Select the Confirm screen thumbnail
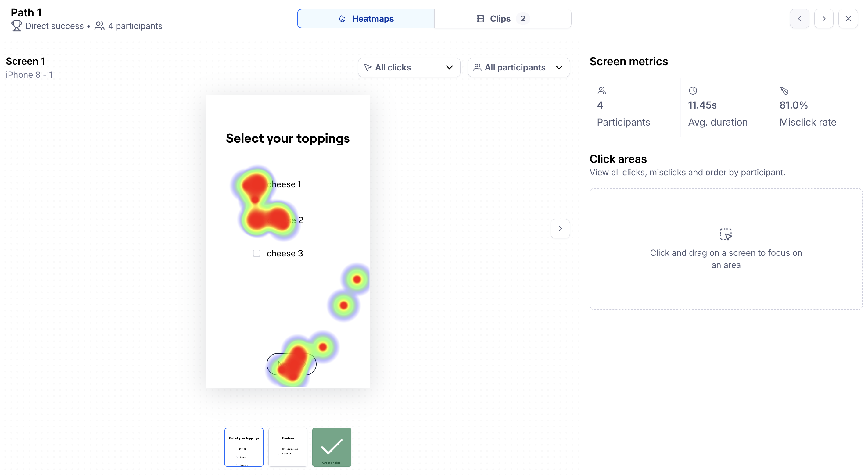Screen dimensions: 868x475 (288, 447)
